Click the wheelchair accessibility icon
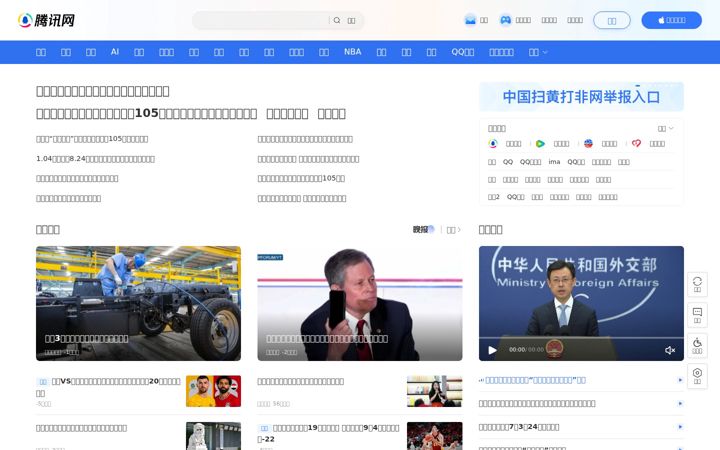The height and width of the screenshot is (450, 720). click(x=697, y=345)
